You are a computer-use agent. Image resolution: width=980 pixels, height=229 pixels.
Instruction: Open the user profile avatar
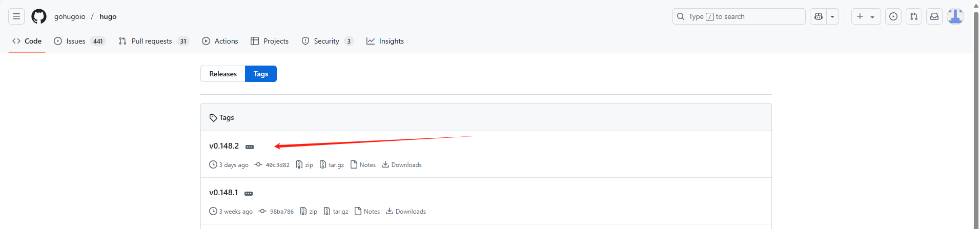coord(955,16)
